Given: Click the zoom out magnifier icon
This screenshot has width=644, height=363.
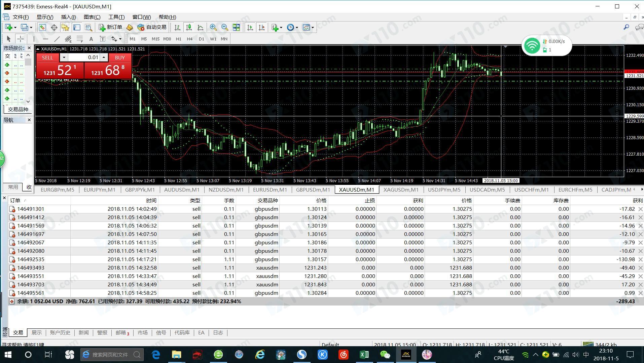Looking at the screenshot, I should point(224,28).
